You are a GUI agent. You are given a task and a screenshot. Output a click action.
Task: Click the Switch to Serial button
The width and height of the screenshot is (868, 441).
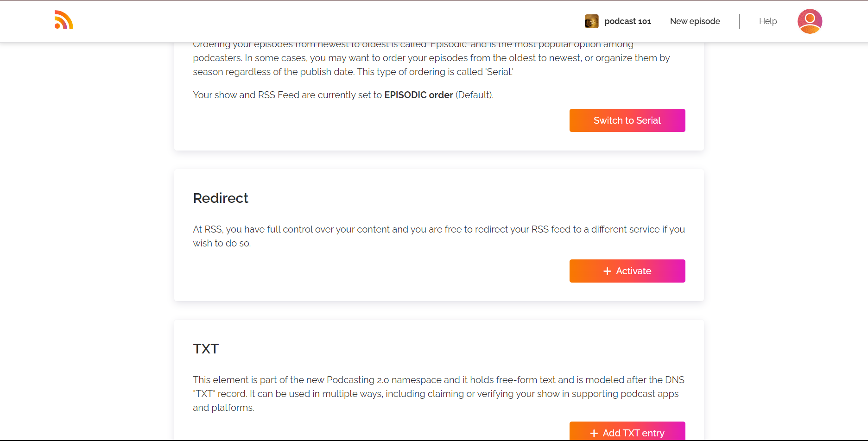627,120
